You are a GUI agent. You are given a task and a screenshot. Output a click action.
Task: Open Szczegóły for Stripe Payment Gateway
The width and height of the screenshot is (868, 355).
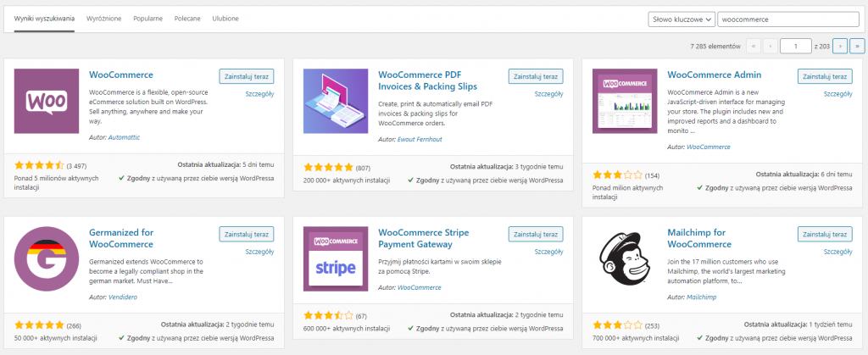click(x=549, y=252)
